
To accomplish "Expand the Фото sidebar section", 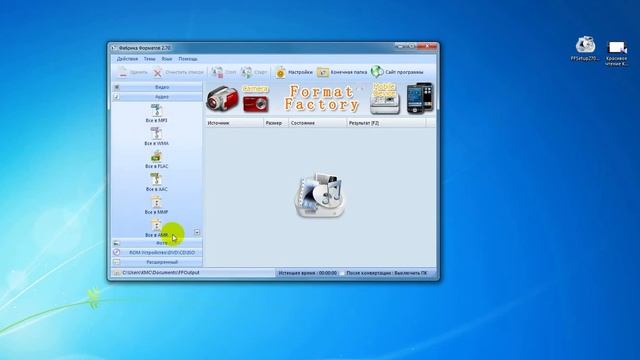I will pos(157,243).
